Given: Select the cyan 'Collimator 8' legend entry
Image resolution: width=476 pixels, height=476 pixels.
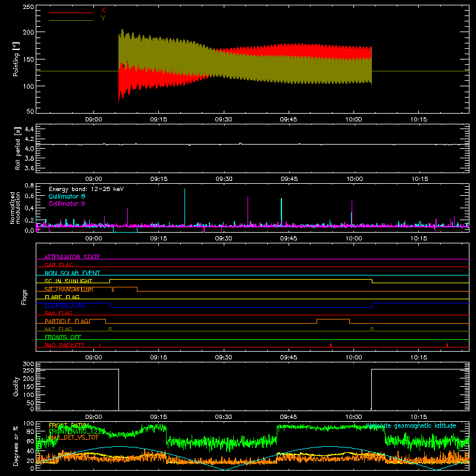Looking at the screenshot, I should click(x=67, y=196).
